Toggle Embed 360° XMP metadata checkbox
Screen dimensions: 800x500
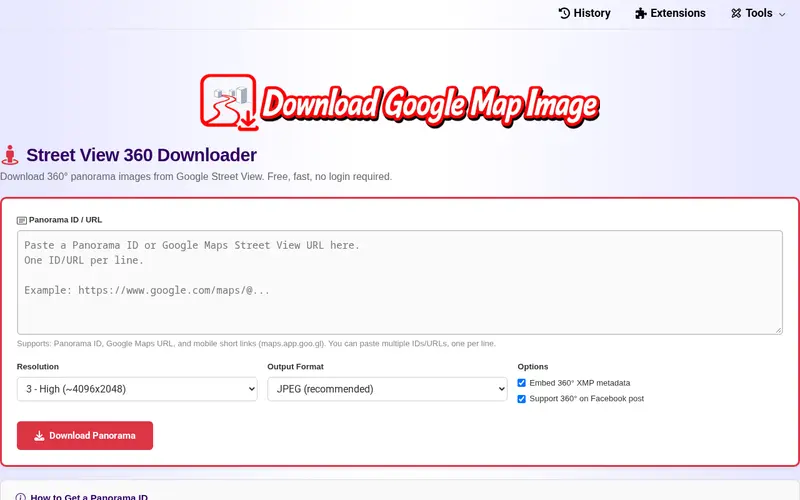[x=521, y=383]
